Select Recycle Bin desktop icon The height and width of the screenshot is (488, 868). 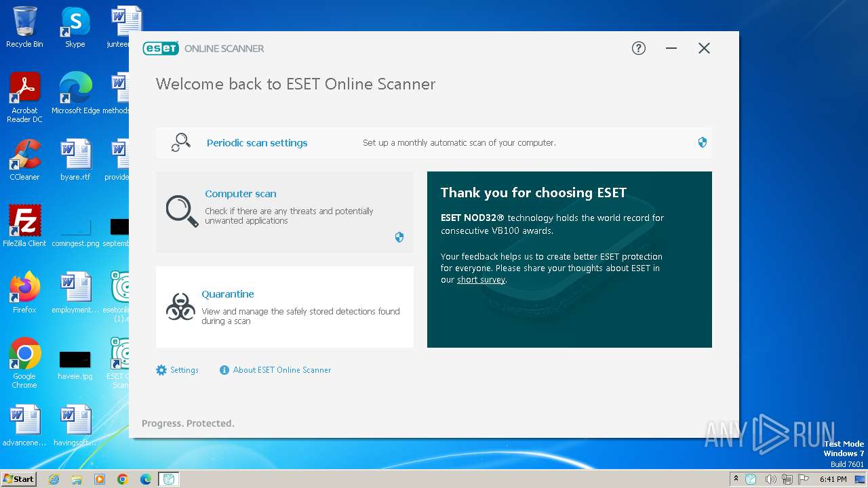coord(24,27)
